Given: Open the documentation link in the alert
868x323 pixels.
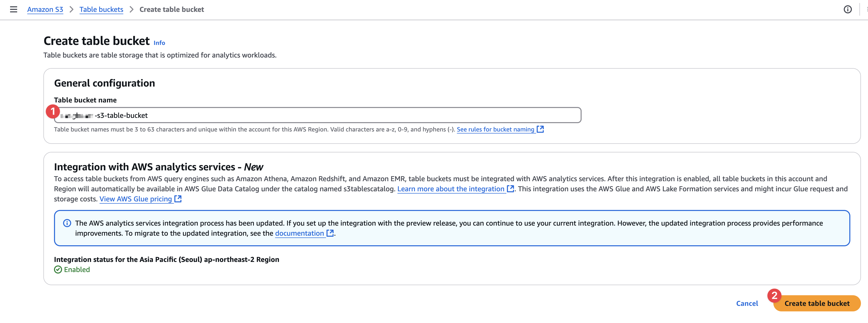Looking at the screenshot, I should coord(299,233).
